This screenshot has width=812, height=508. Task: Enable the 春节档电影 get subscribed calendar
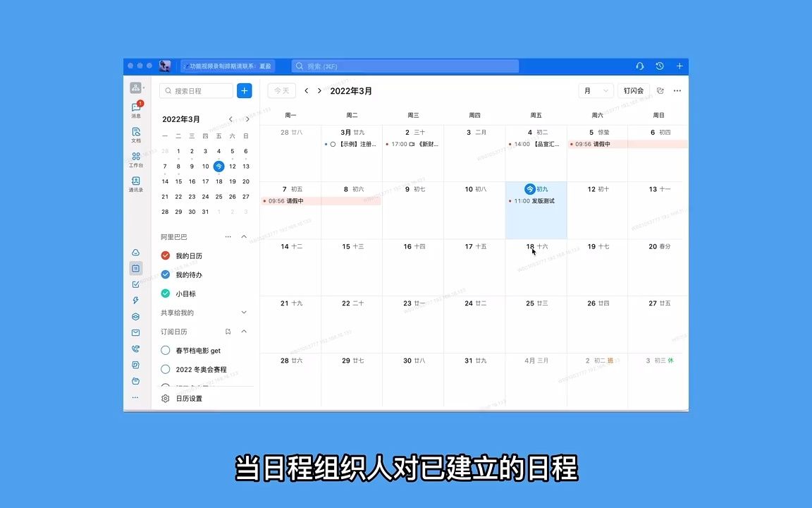point(165,350)
